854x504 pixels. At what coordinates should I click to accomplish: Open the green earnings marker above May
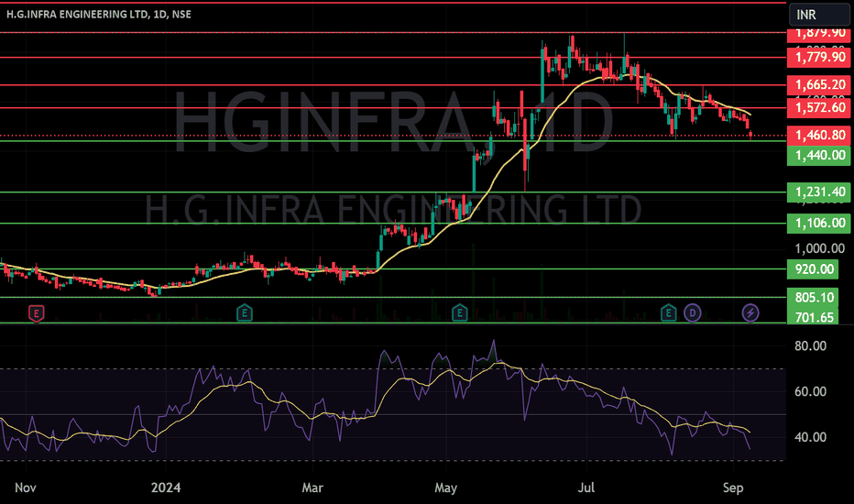(459, 312)
